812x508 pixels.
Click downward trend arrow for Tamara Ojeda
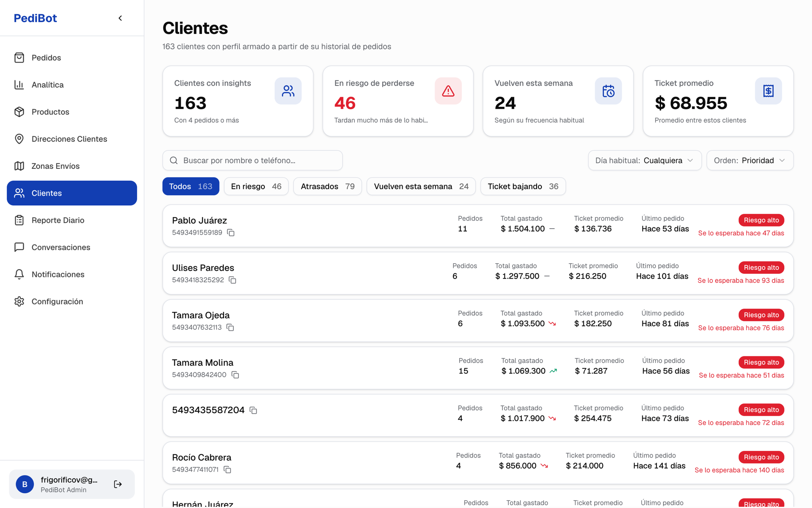(552, 323)
